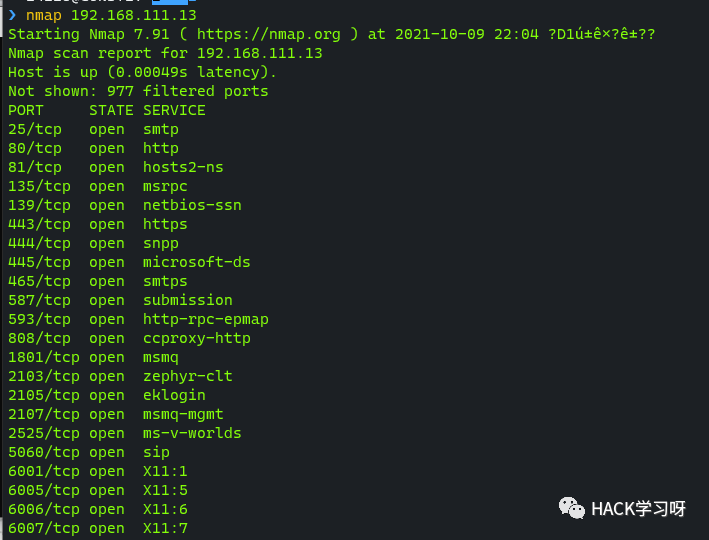The height and width of the screenshot is (540, 709).
Task: Click the blue prompt arrow icon
Action: [12, 15]
